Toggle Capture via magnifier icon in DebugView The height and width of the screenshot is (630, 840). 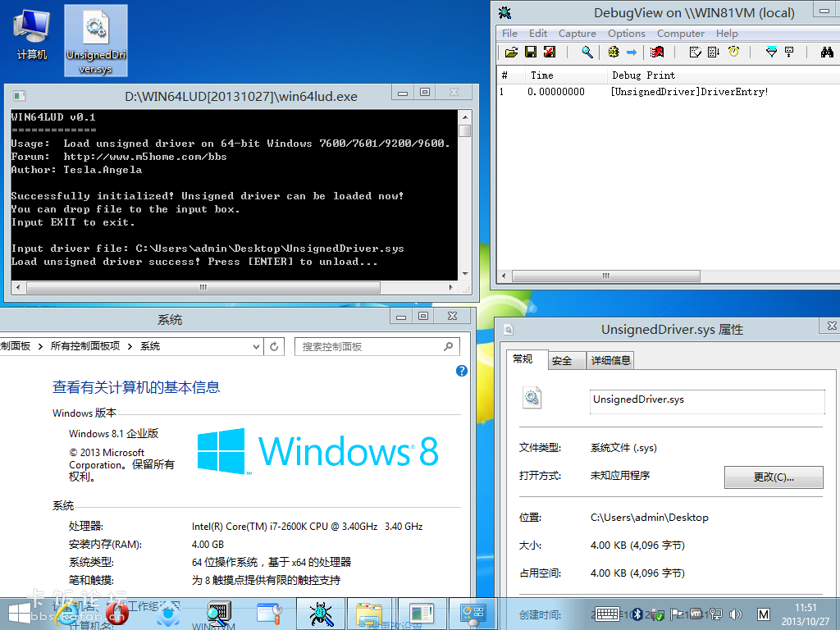[587, 52]
